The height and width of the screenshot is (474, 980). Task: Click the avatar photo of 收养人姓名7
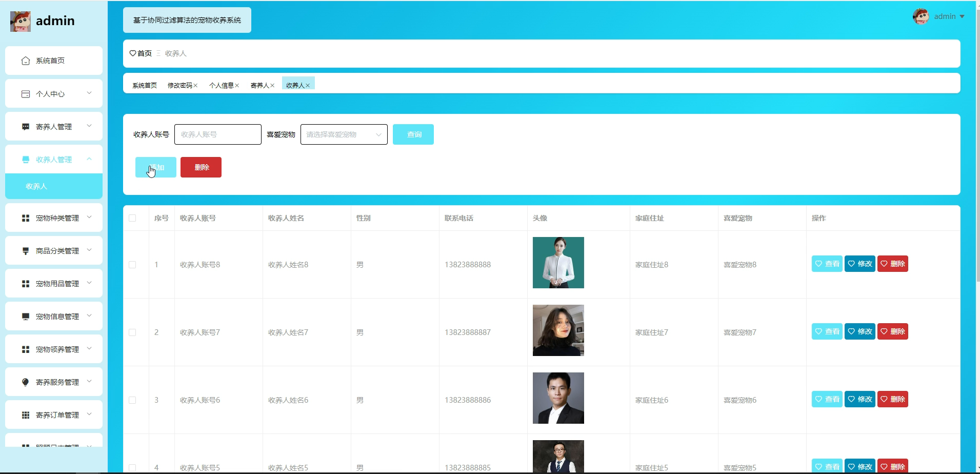coord(558,330)
